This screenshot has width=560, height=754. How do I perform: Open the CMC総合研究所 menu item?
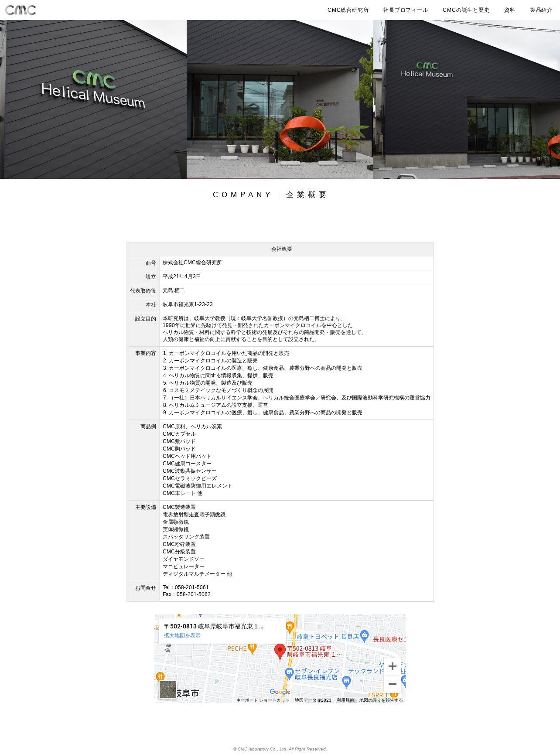coord(348,10)
